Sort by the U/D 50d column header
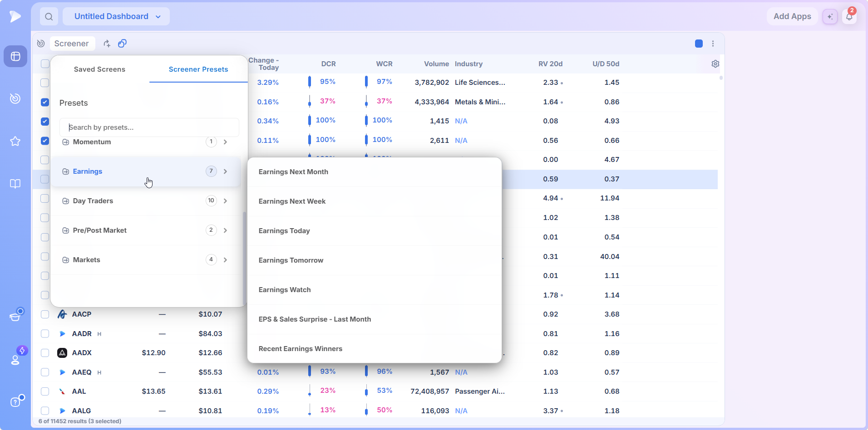 [x=606, y=64]
